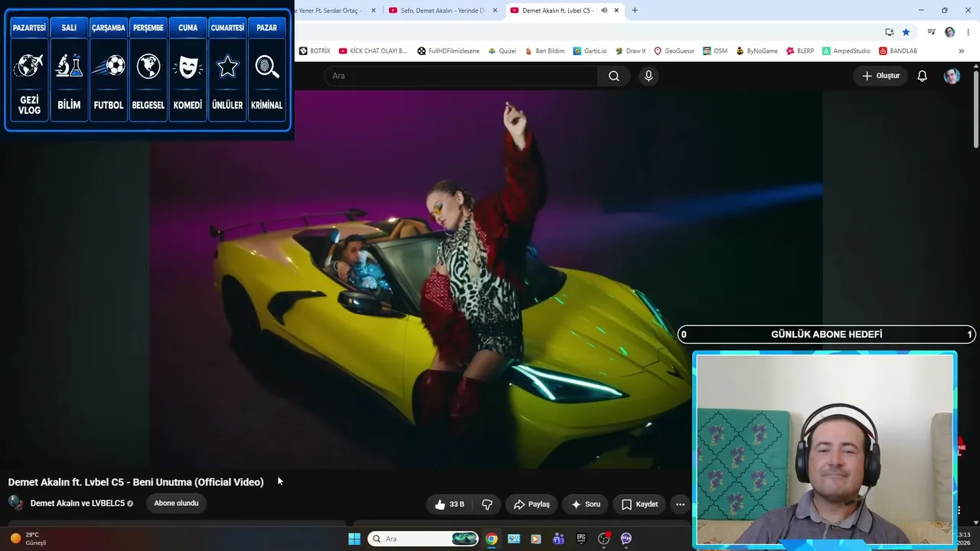Save the video with Kaydet

[639, 504]
